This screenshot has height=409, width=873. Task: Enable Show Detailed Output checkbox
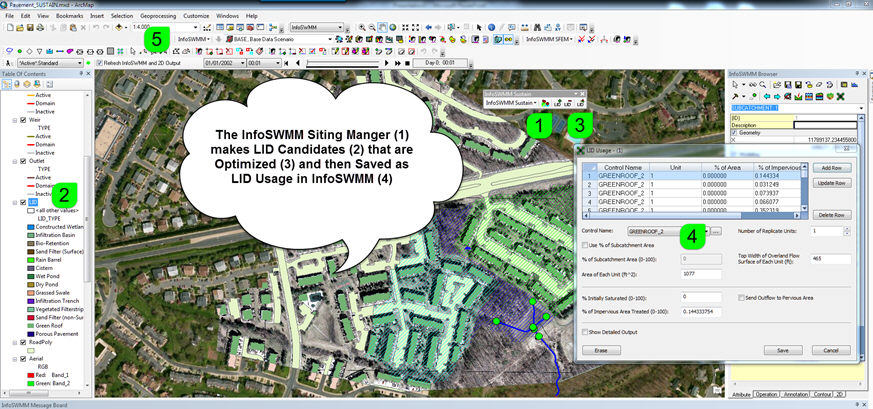click(585, 332)
